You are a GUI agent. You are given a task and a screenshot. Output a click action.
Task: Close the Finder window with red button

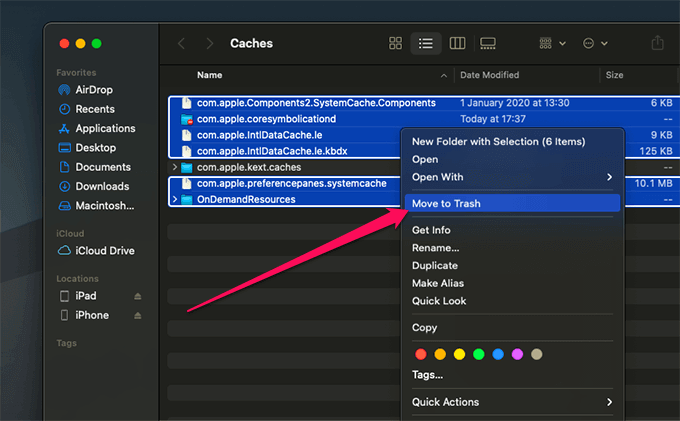coord(64,43)
